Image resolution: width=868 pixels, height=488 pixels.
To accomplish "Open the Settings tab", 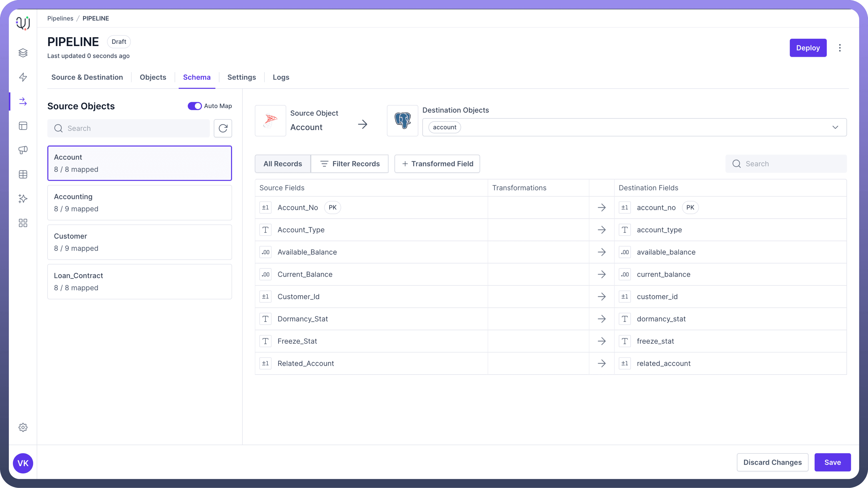I will pyautogui.click(x=241, y=77).
